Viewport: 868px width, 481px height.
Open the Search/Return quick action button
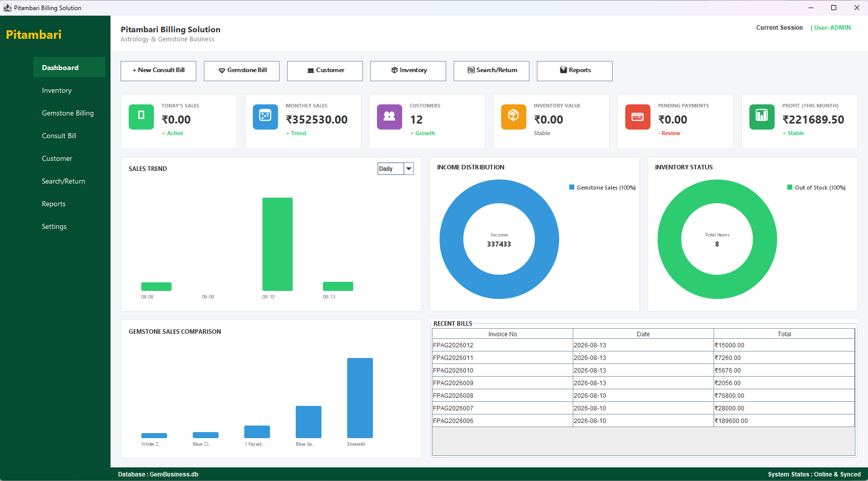click(492, 71)
